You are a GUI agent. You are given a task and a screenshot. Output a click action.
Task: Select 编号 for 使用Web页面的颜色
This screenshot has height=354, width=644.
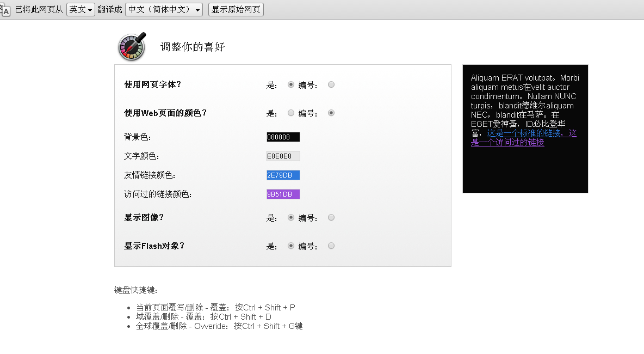pos(331,113)
